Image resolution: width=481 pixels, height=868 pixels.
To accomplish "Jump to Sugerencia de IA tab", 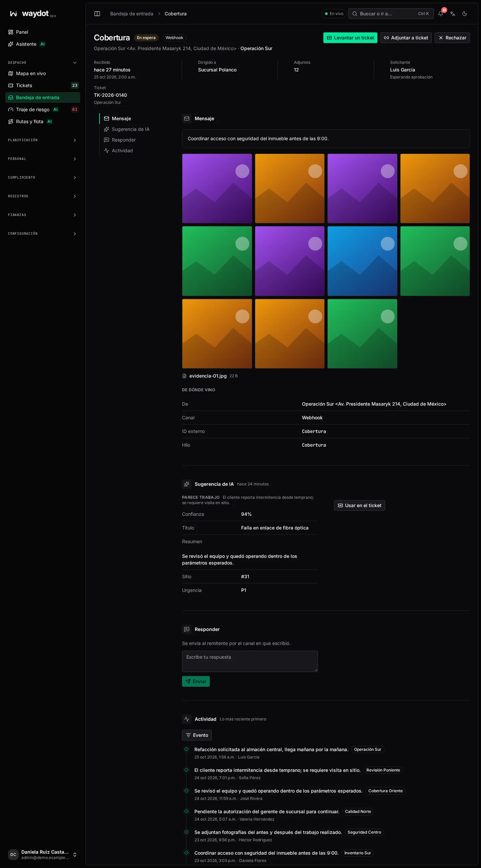I will pos(126,130).
